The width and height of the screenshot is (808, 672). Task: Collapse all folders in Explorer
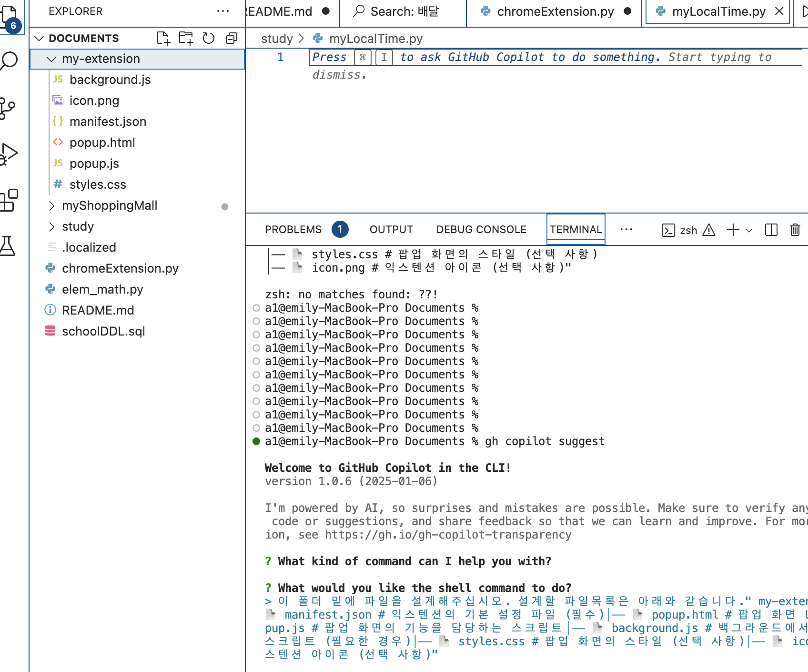(232, 38)
